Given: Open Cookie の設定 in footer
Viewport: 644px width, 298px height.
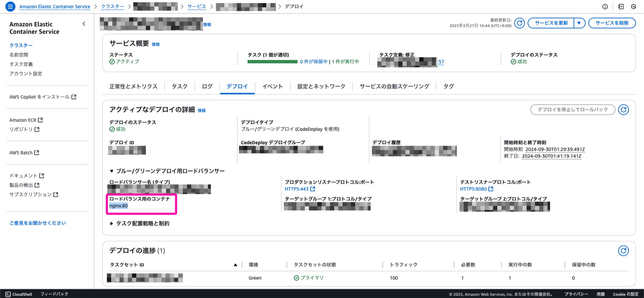Looking at the screenshot, I should [x=626, y=294].
